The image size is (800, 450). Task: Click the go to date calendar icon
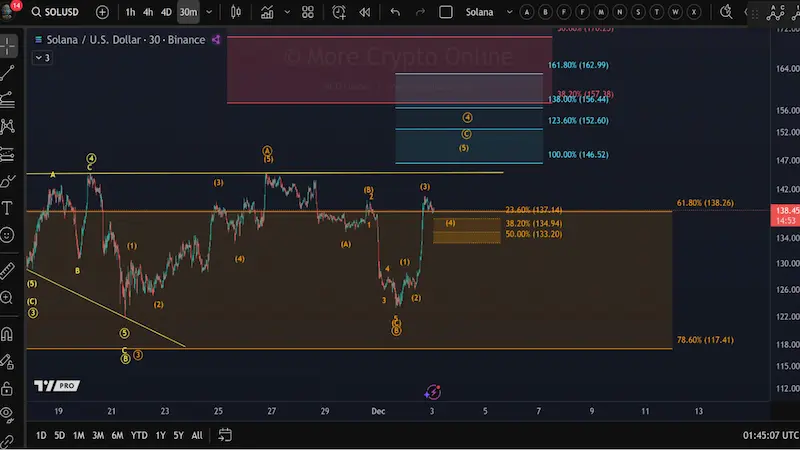tap(225, 435)
